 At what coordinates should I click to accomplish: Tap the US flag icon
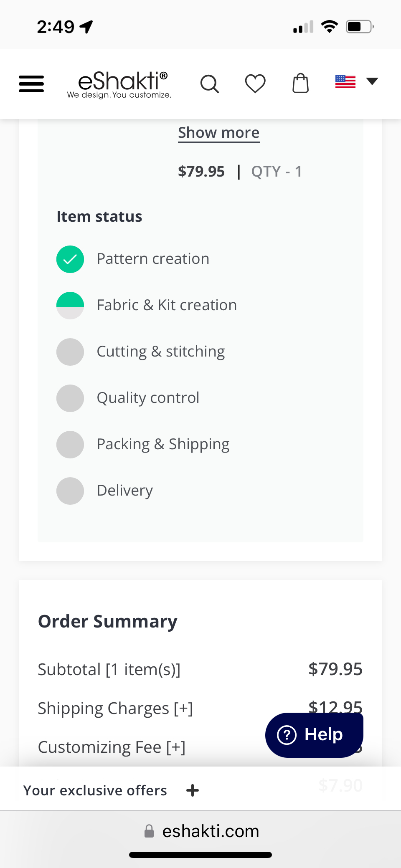(x=345, y=81)
